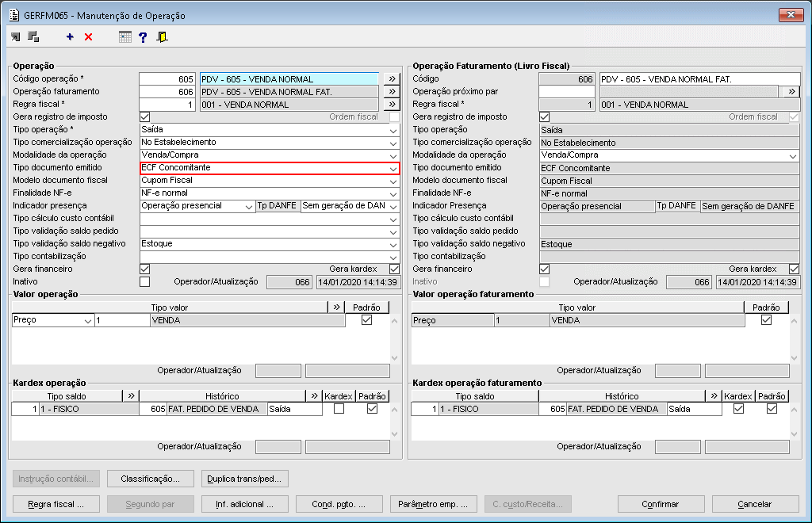Screen dimensions: 812x523
Task: Click » lookup next to Código operação
Action: point(392,78)
